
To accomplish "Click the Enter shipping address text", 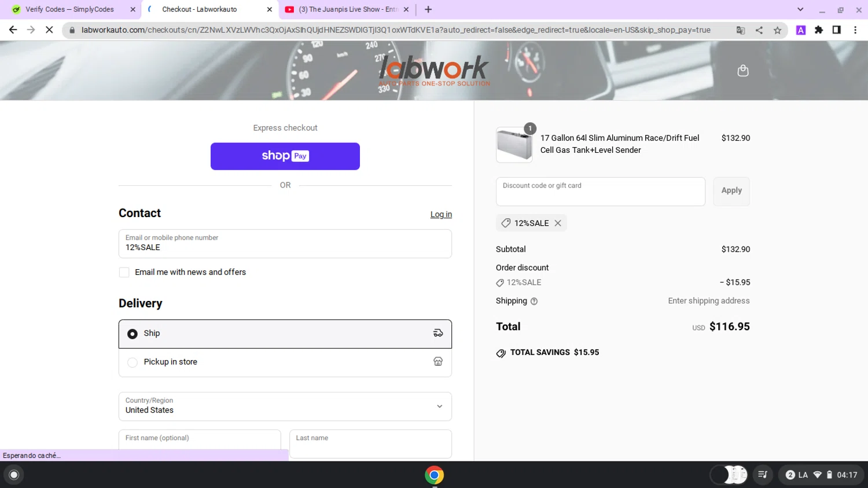I will point(709,301).
